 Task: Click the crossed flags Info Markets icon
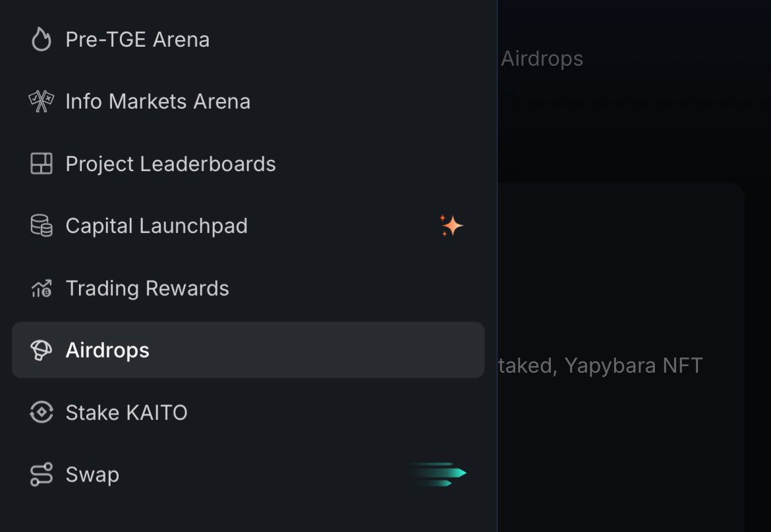tap(41, 102)
